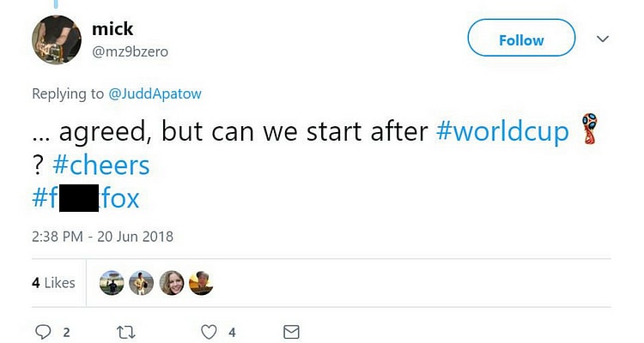This screenshot has width=644, height=343.
Task: Open the #worldcup hashtag
Action: click(x=502, y=131)
